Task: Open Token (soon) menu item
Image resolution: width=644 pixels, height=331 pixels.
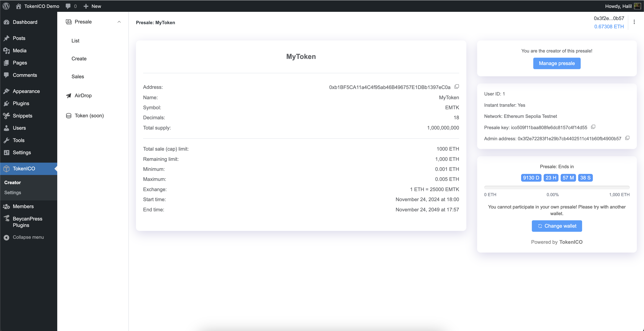Action: pos(89,116)
